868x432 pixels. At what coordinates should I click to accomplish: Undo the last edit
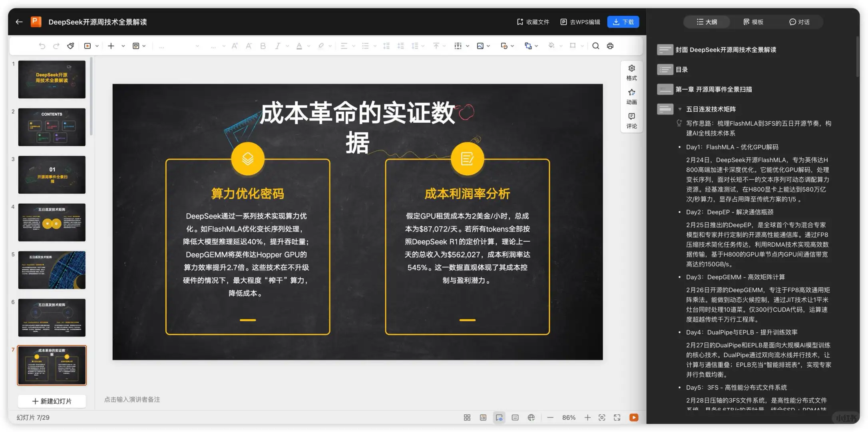click(42, 46)
